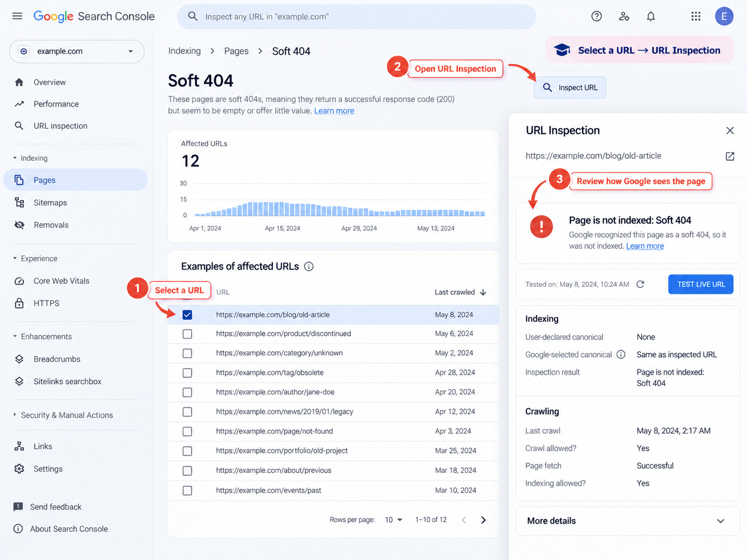Viewport: 747px width, 560px height.
Task: Check the author/jane-doe URL checkbox
Action: pos(187,392)
